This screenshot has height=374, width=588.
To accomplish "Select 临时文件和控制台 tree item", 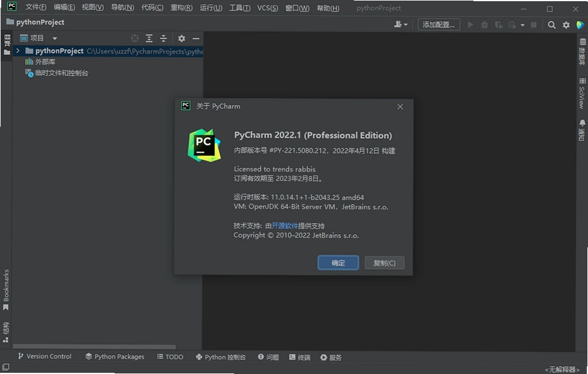I will [57, 73].
